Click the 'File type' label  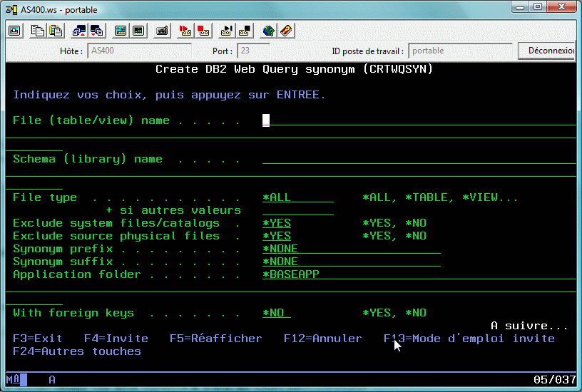[x=45, y=197]
